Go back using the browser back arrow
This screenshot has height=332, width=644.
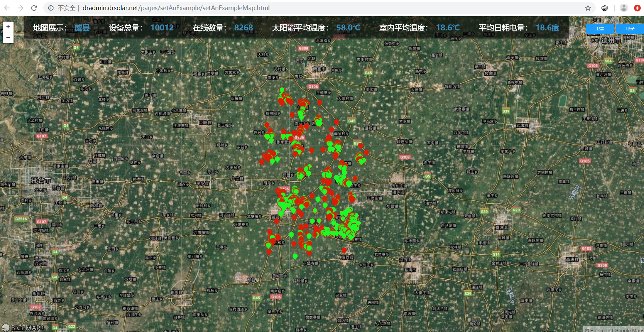click(x=7, y=8)
